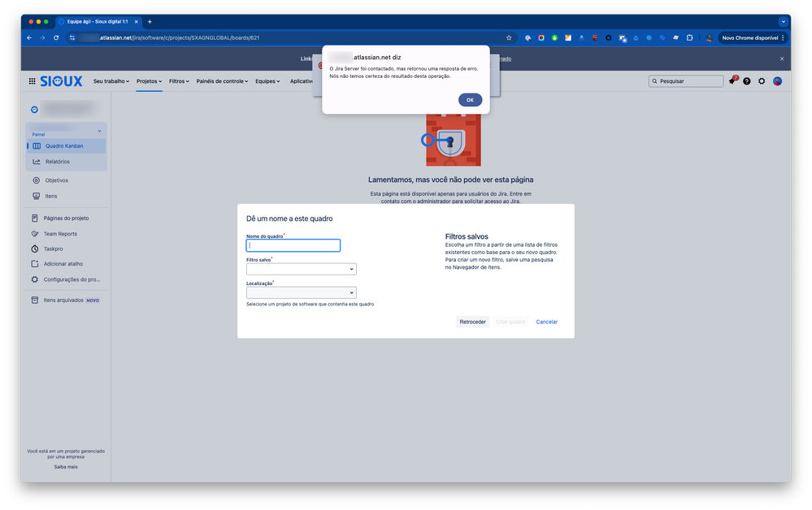
Task: Open Team Reports in sidebar
Action: [x=67, y=234]
